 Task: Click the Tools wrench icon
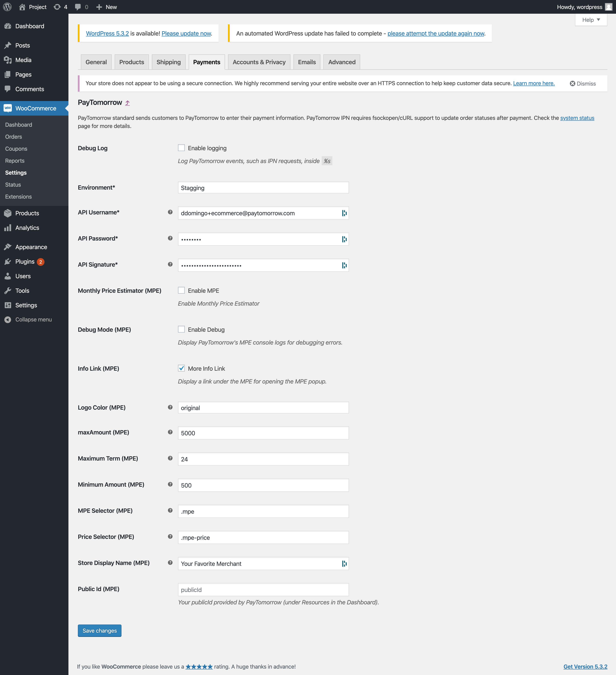coord(8,291)
